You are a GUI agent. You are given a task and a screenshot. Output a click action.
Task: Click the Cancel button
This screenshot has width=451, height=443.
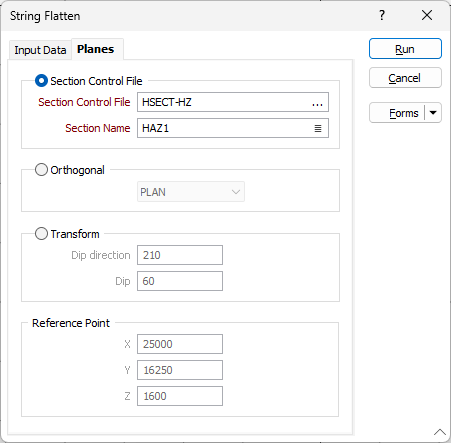coord(405,78)
